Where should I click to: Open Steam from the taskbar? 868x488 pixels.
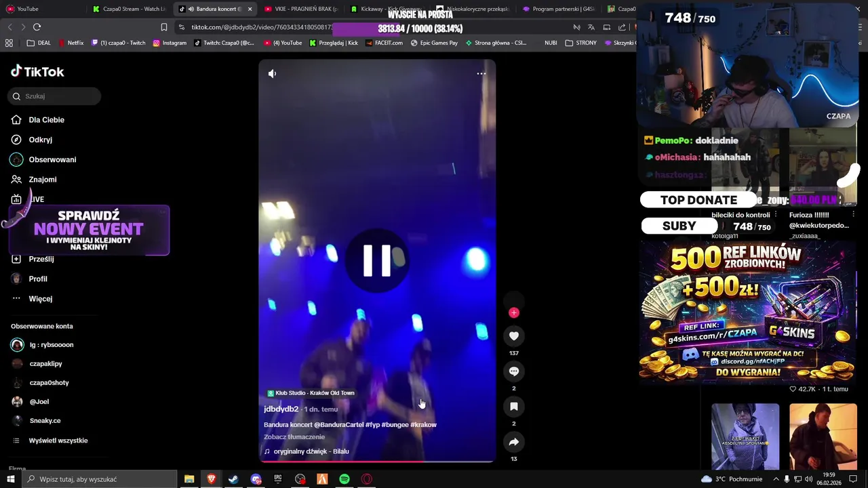pyautogui.click(x=233, y=479)
